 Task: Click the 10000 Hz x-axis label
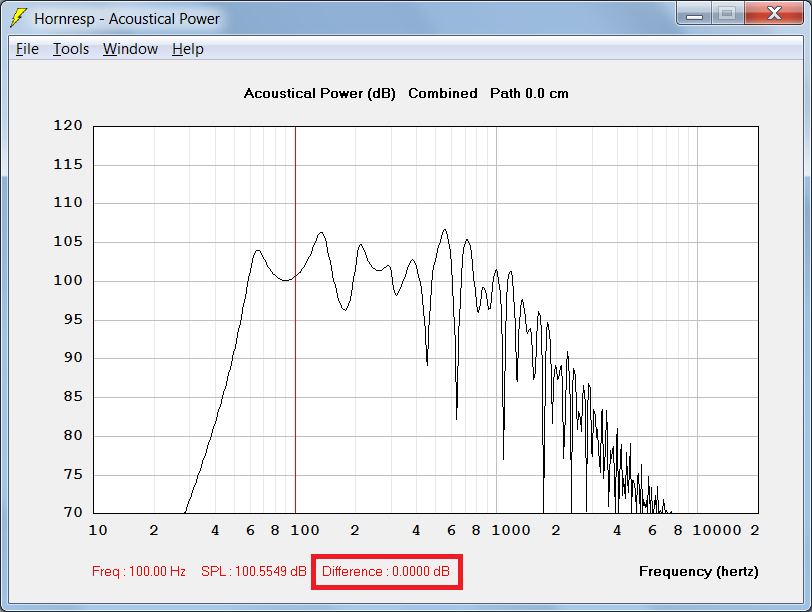coord(717,530)
